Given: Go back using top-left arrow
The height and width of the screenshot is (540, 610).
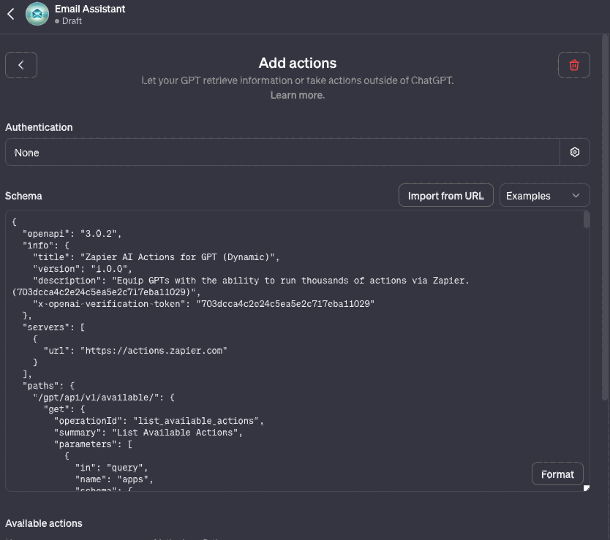Looking at the screenshot, I should pos(11,14).
